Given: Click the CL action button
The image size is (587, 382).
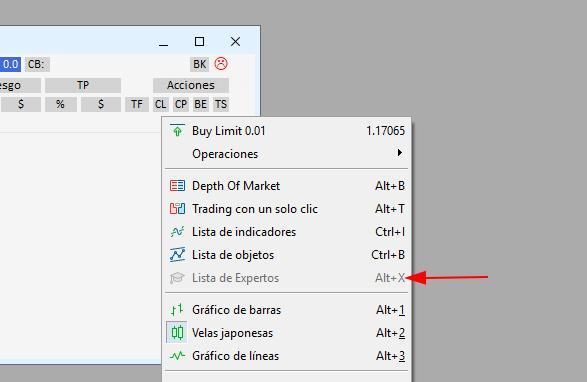Looking at the screenshot, I should coord(161,104).
